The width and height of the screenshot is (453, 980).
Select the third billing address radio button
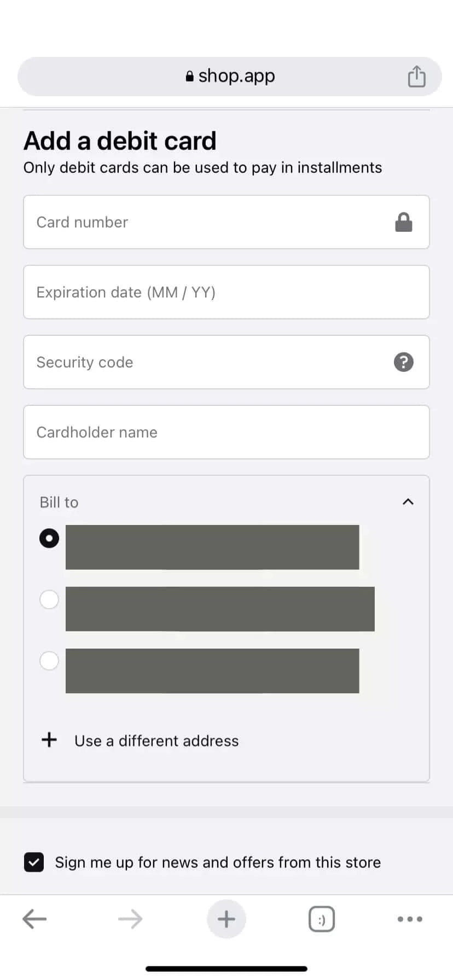click(49, 661)
